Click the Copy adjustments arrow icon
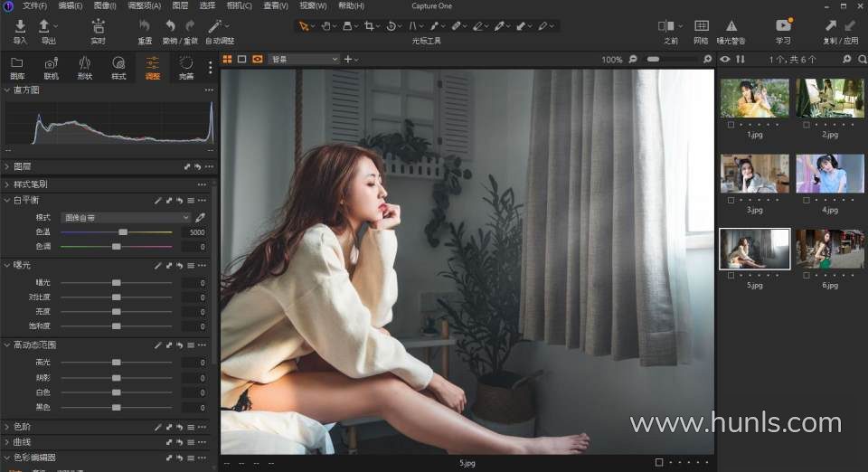868x472 pixels. coord(830,25)
